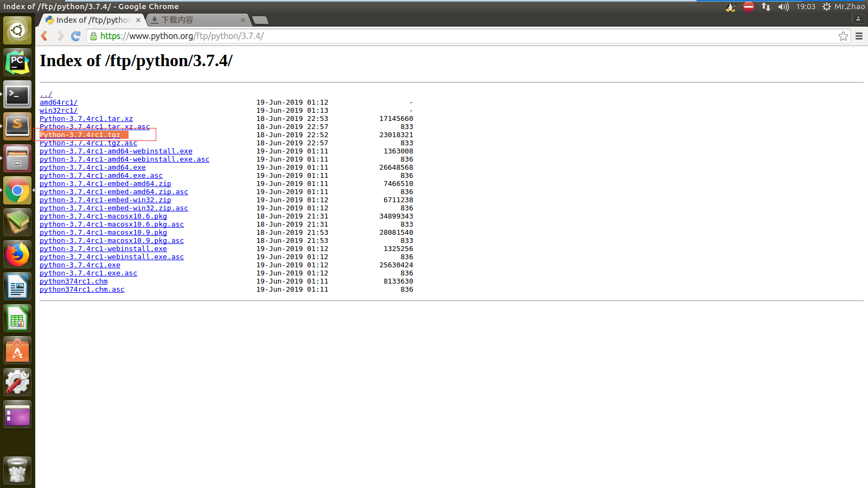Open the purple workspace switcher icon
868x488 pixels.
click(17, 415)
